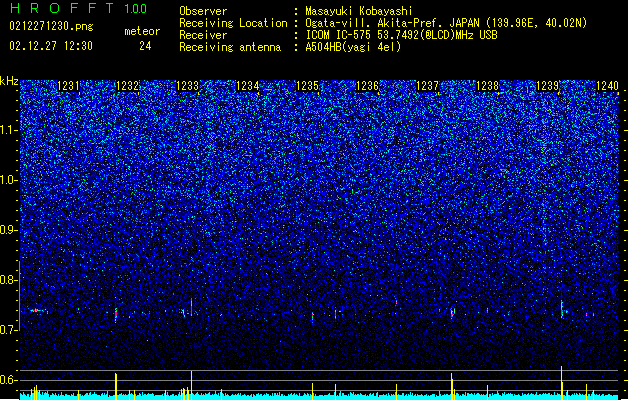Click the A504HB(yagi 4el) antenna value
Viewport: 629px width, 400px height.
click(x=353, y=47)
